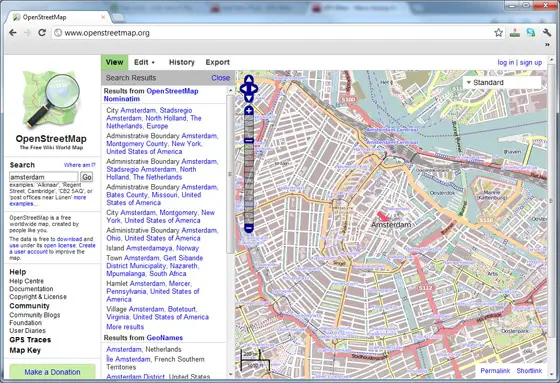Open User Diaries link

pos(28,330)
